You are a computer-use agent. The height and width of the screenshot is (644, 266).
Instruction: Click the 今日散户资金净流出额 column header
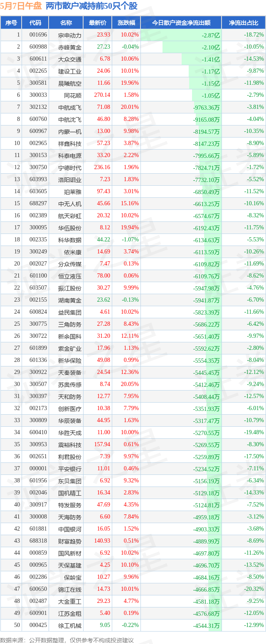coord(181,23)
